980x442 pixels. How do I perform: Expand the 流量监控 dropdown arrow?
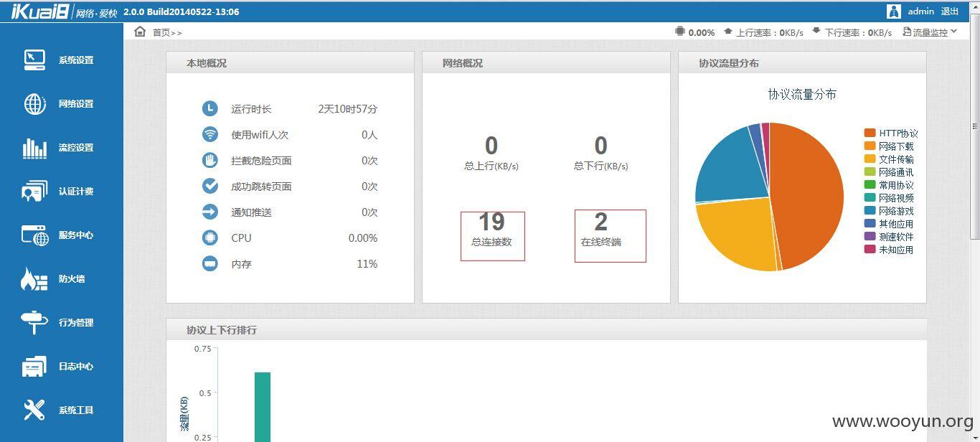[x=953, y=32]
